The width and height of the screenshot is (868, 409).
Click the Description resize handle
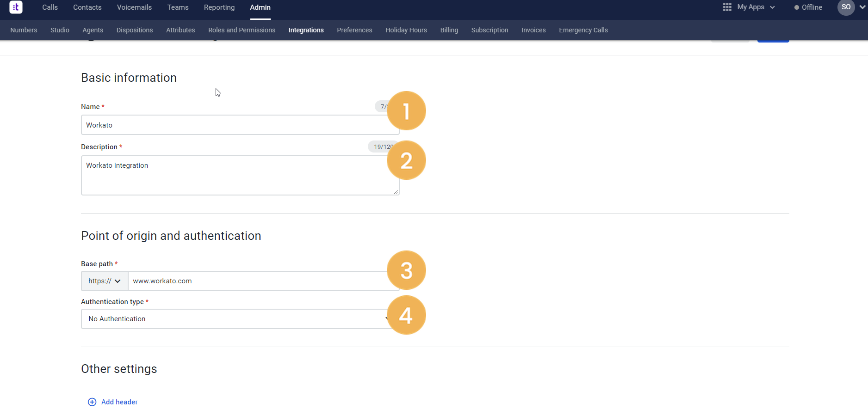[396, 191]
